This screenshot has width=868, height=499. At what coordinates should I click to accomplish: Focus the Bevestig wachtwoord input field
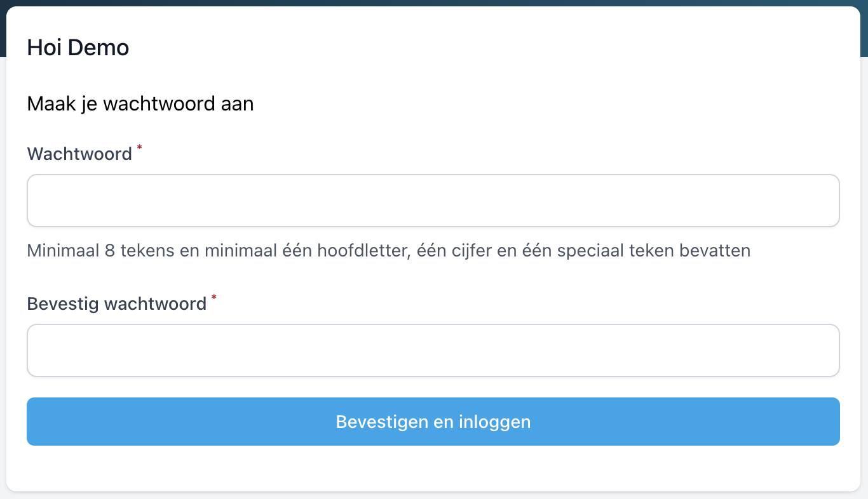tap(433, 350)
